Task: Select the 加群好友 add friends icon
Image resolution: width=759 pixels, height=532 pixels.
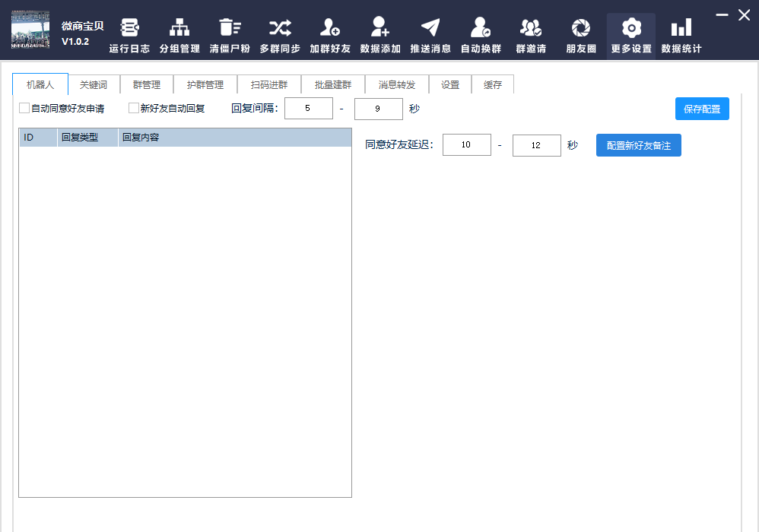Action: click(x=329, y=29)
